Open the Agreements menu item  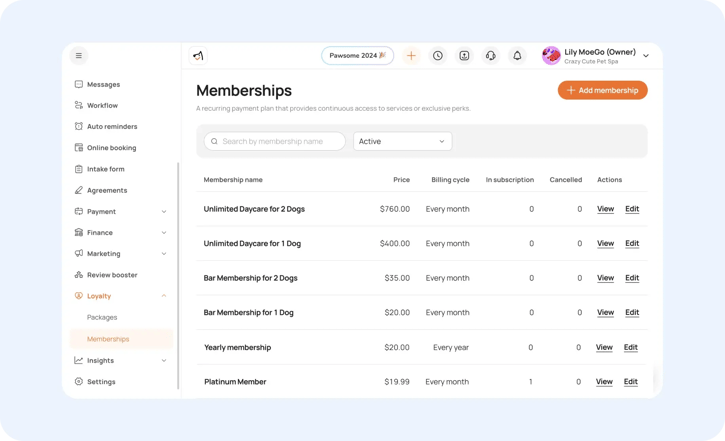pos(107,190)
